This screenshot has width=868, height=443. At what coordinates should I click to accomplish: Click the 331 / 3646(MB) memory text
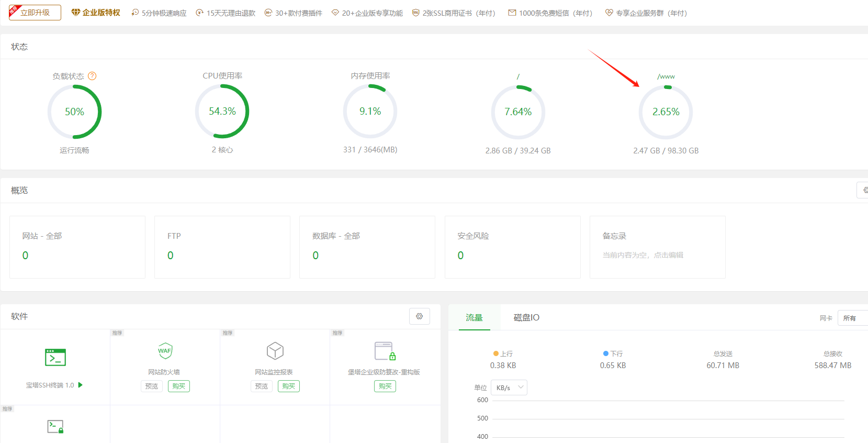370,150
